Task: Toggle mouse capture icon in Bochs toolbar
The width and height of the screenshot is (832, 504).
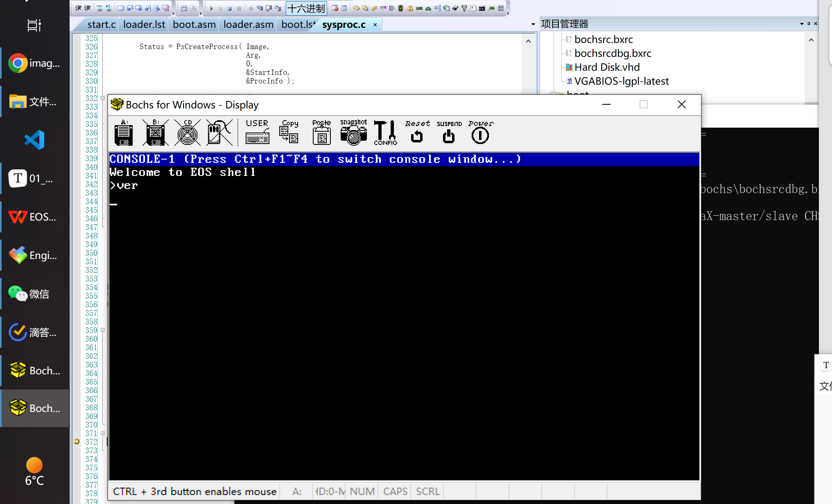Action: tap(219, 133)
